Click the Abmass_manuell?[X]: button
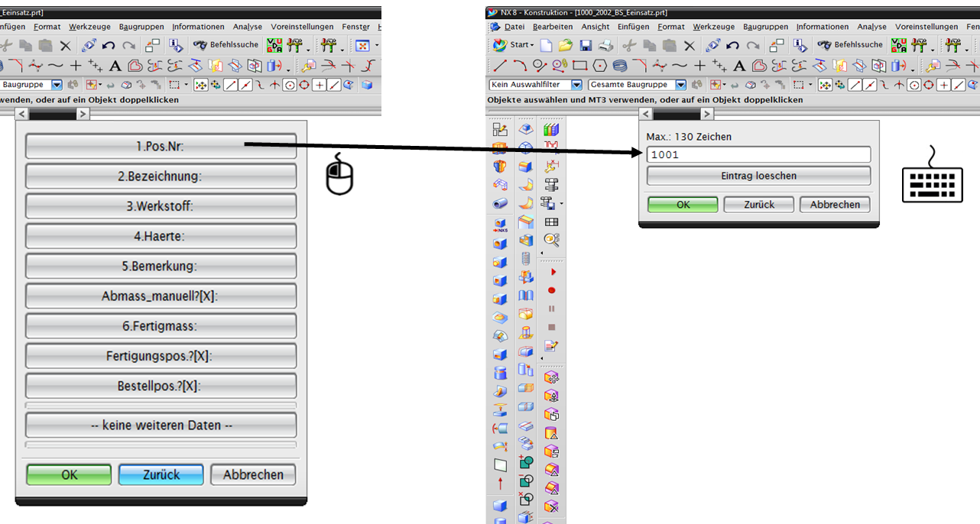 [x=161, y=296]
